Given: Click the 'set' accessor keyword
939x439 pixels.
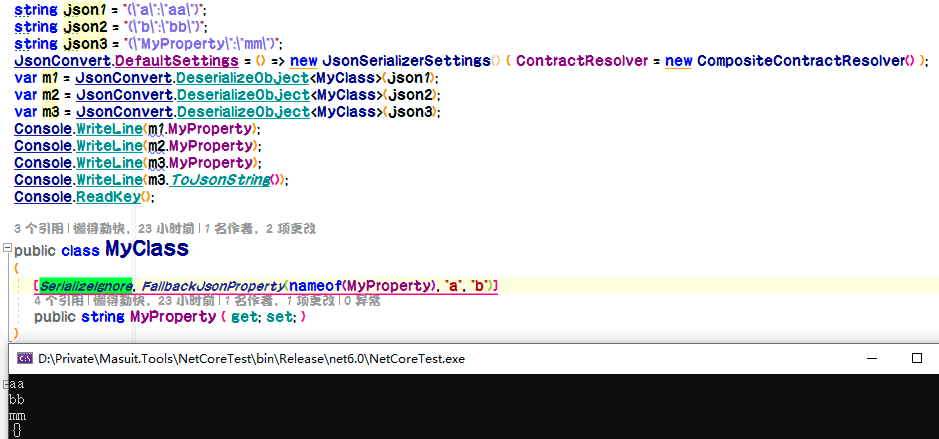Looking at the screenshot, I should coord(279,317).
